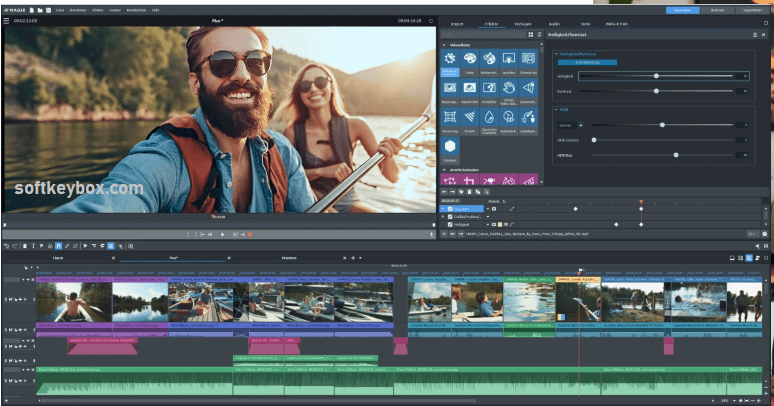This screenshot has width=774, height=406.
Task: Switch to the Import tab
Action: click(457, 24)
